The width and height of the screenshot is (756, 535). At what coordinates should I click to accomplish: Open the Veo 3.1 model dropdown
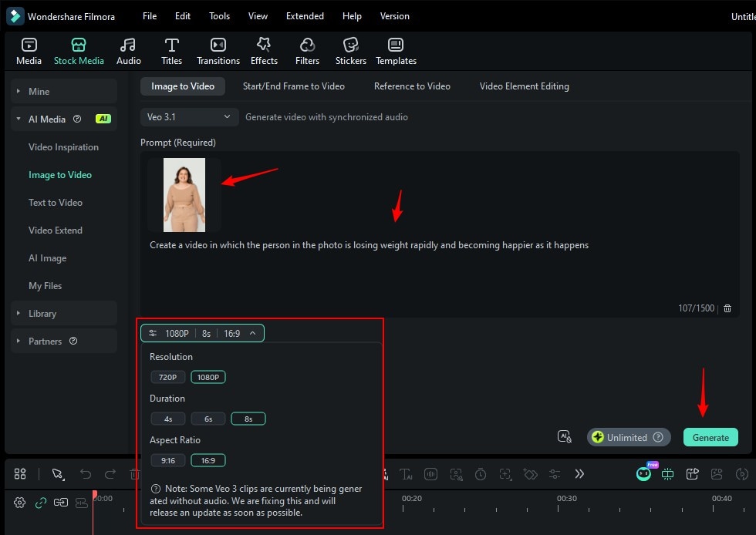[189, 116]
